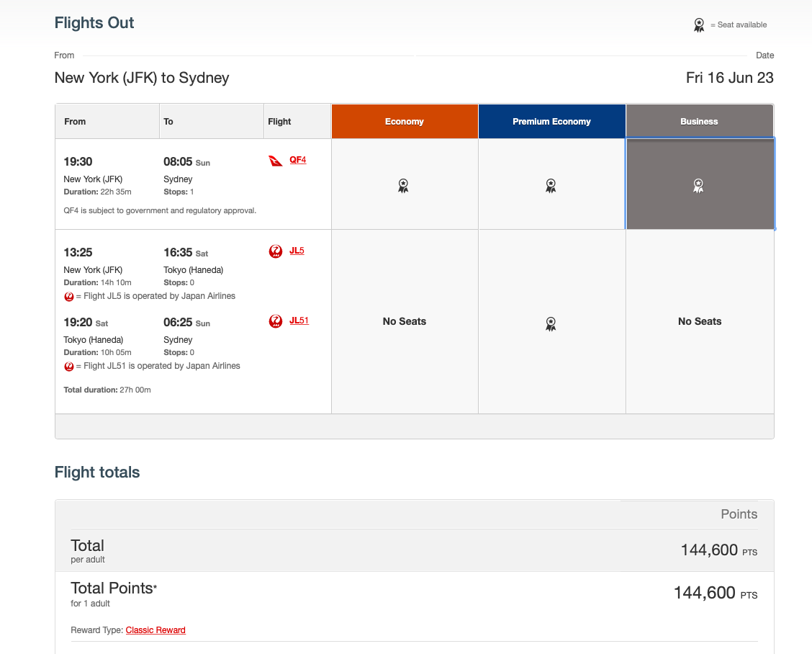
Task: Click the Qantas logo beside flight QF4
Action: 276,160
